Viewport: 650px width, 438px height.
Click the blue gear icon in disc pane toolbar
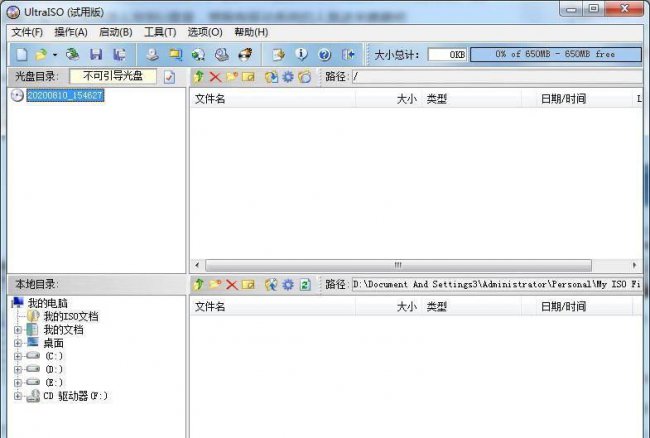click(x=288, y=77)
